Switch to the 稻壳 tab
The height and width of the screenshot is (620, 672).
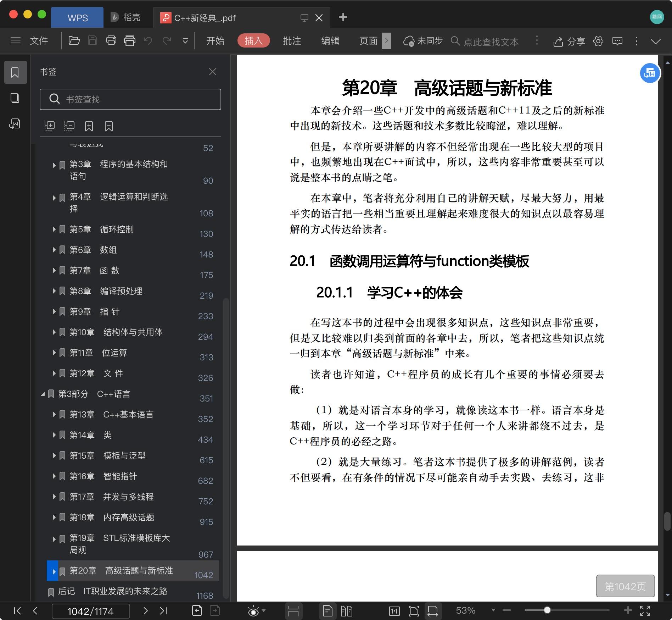[x=125, y=17]
